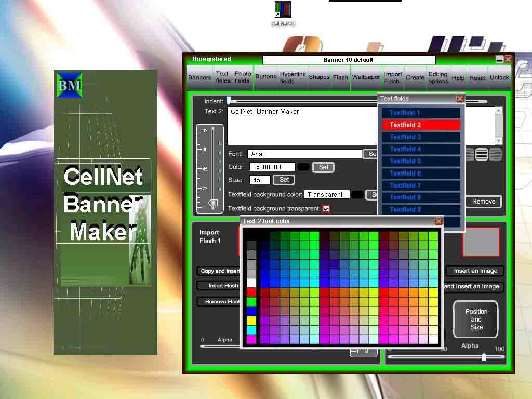Open the Buttons menu
Image resolution: width=532 pixels, height=399 pixels.
click(x=265, y=77)
